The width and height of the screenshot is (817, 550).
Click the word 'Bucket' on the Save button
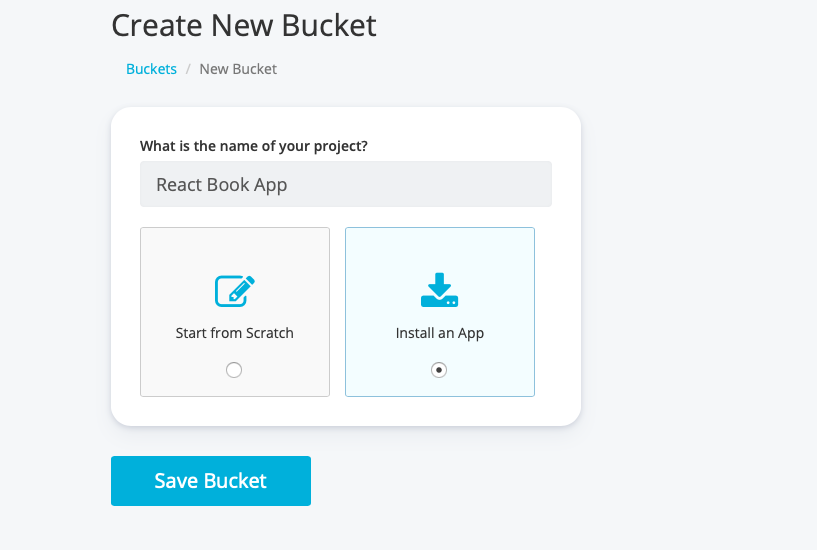(236, 481)
